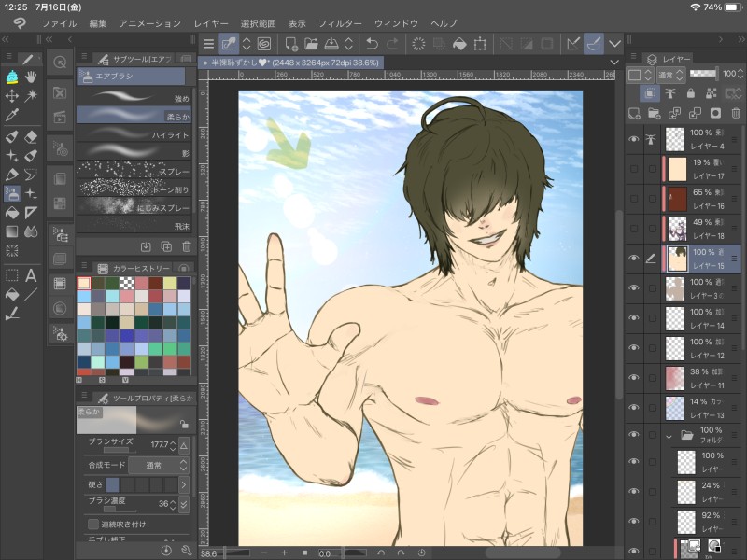Open the ファイル menu
The height and width of the screenshot is (560, 747).
(59, 23)
